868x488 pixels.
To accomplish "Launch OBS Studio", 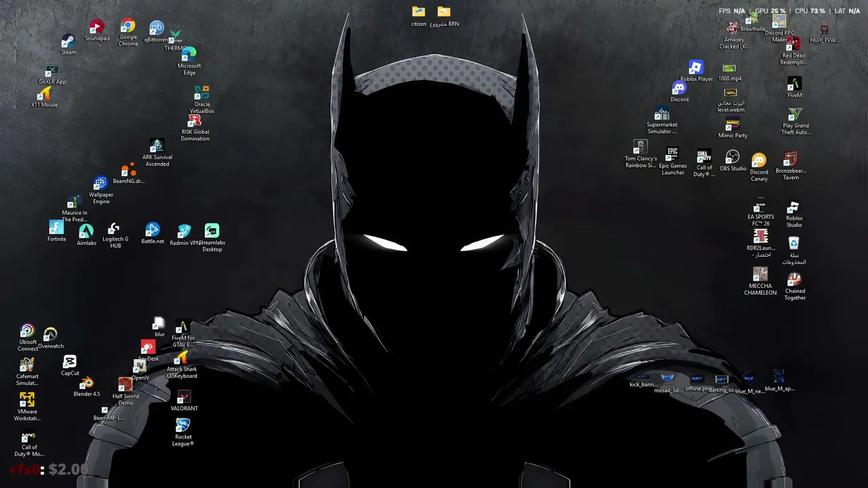I will 733,161.
